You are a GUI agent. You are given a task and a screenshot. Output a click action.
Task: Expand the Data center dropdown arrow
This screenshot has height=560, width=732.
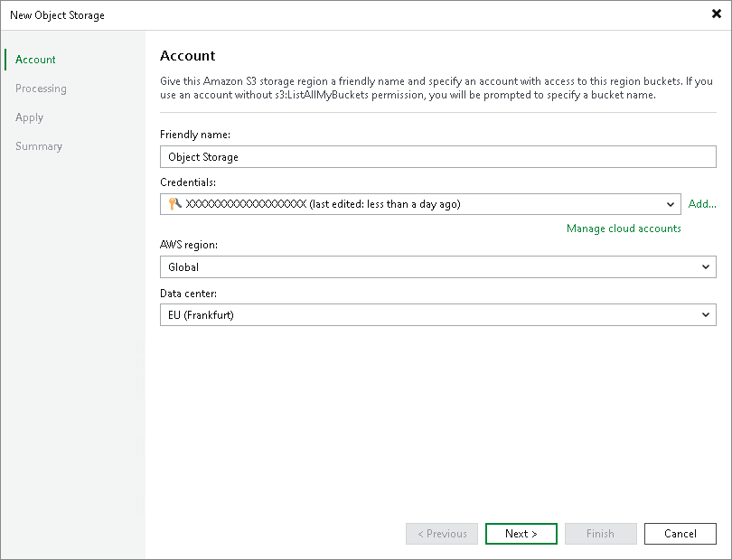[x=706, y=315]
